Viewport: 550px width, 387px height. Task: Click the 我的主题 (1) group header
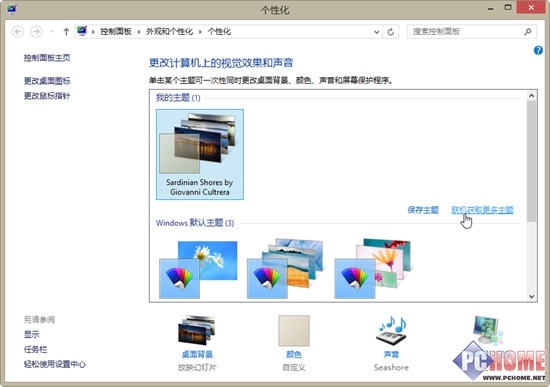[x=178, y=98]
